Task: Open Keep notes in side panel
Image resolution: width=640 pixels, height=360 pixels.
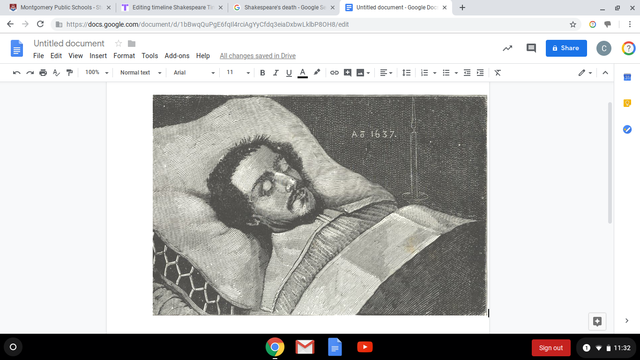Action: [x=627, y=103]
